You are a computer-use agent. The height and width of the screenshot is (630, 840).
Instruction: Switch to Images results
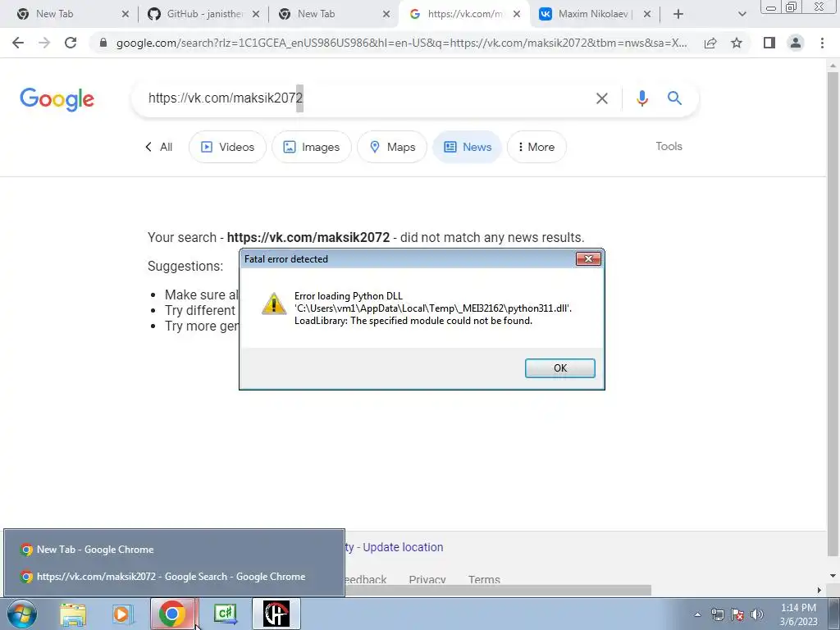[x=312, y=147]
